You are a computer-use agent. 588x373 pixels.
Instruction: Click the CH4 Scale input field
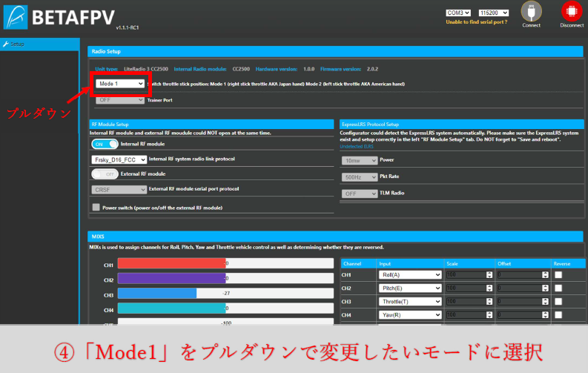(469, 315)
